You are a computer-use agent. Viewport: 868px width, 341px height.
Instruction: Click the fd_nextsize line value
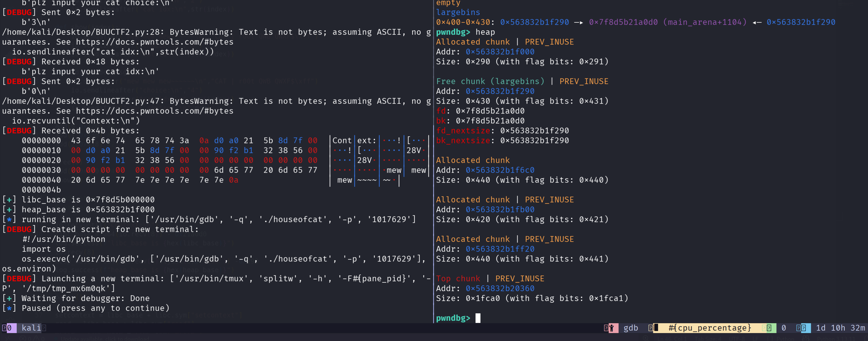coord(535,131)
